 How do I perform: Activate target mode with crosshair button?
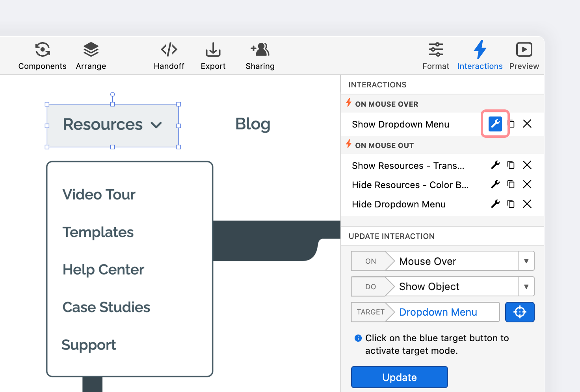[x=520, y=312]
